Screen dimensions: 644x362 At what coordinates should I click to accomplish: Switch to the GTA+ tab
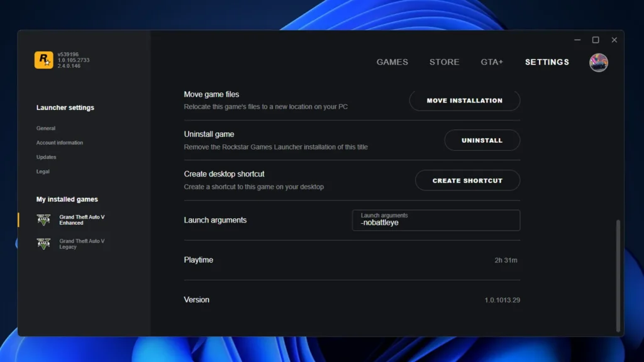492,62
